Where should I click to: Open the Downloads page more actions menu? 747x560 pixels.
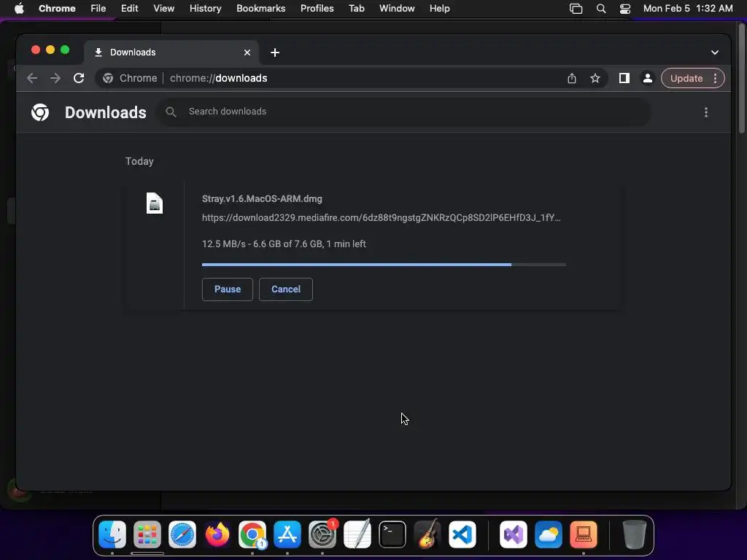pyautogui.click(x=706, y=112)
